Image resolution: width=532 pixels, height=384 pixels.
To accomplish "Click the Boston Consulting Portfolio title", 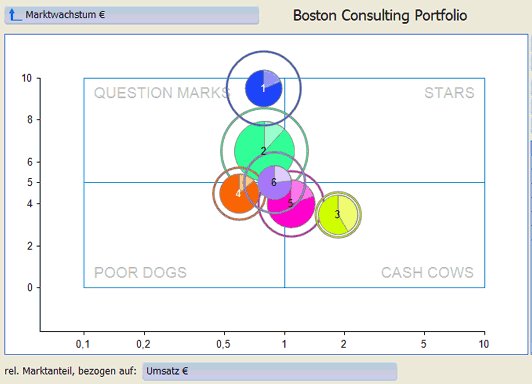I will 380,16.
